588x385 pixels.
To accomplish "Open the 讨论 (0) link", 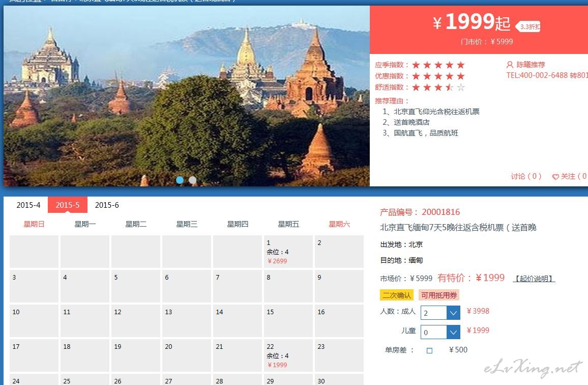I will pos(526,176).
